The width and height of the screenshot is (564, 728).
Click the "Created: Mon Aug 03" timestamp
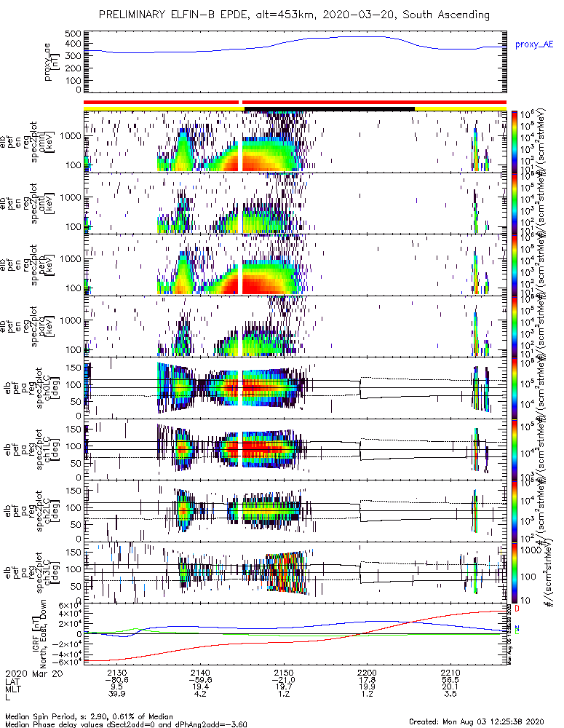476,721
